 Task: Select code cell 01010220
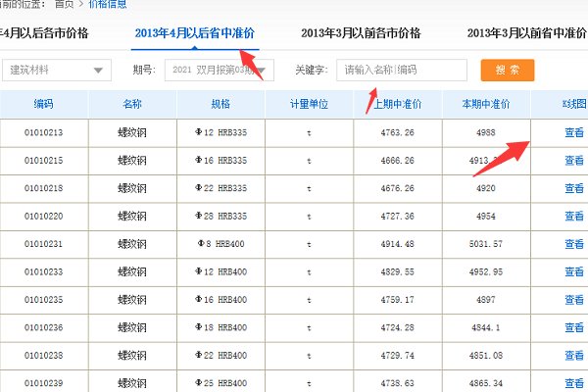(43, 216)
